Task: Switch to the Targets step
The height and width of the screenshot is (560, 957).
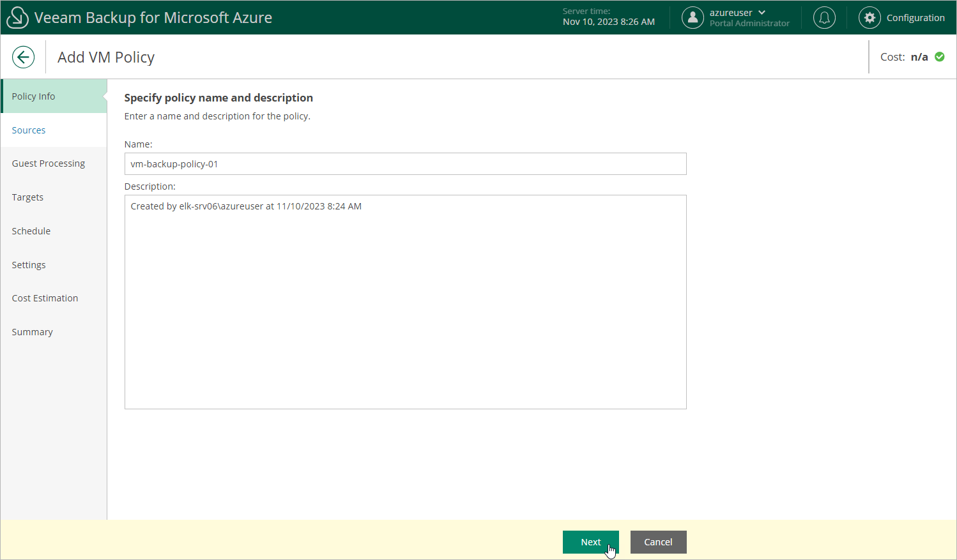Action: [54, 197]
